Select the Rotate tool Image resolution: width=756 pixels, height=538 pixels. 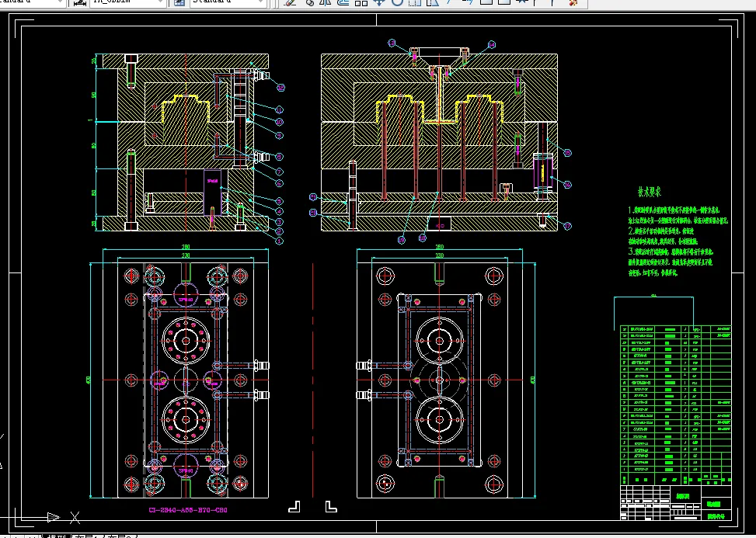398,2
